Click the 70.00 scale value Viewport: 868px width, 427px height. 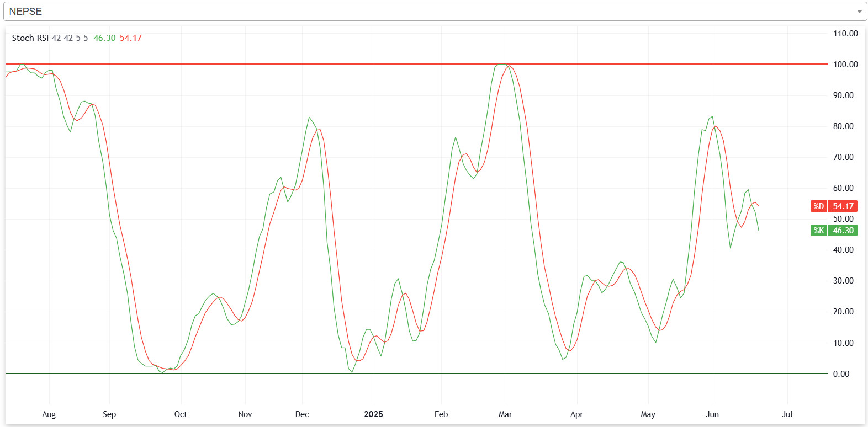[x=843, y=157]
